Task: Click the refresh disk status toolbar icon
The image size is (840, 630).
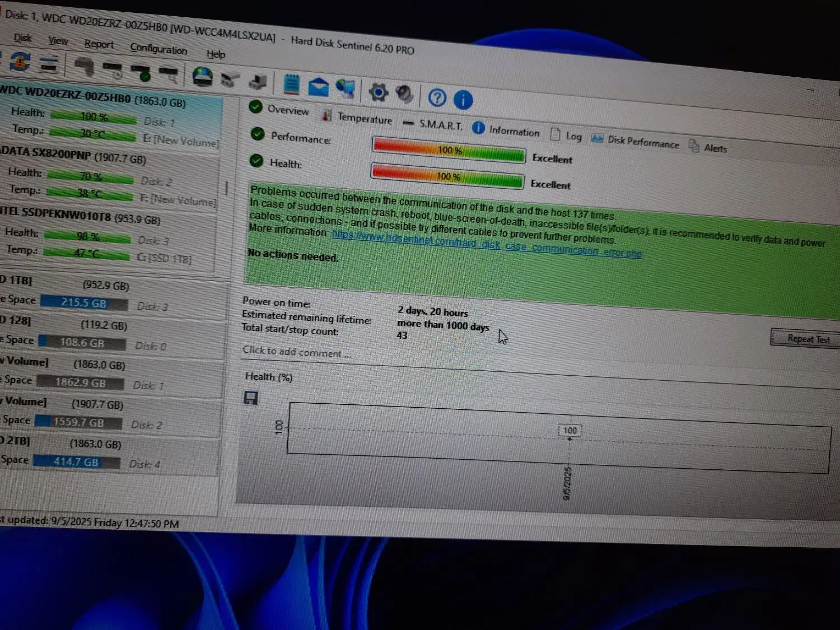Action: (x=20, y=61)
